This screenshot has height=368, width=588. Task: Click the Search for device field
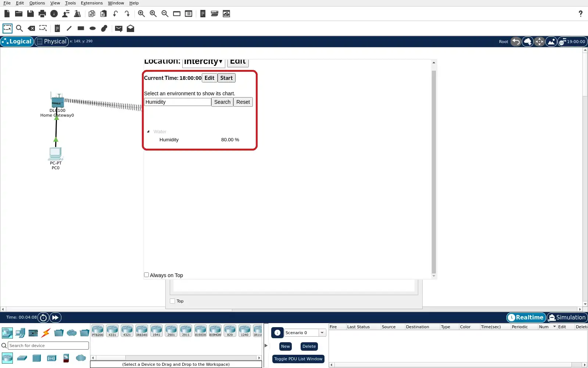(x=48, y=346)
